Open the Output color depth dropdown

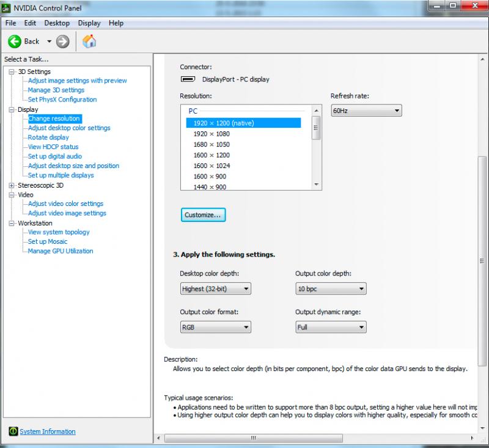(331, 288)
